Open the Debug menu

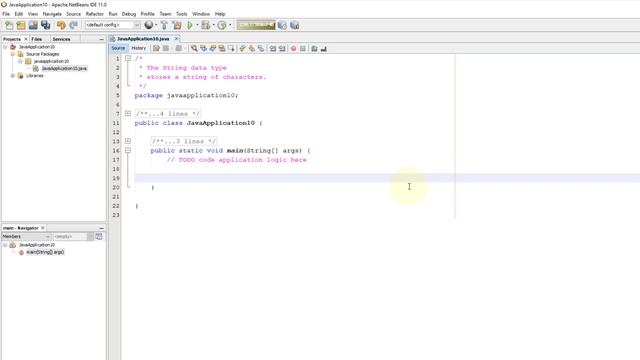coord(129,14)
